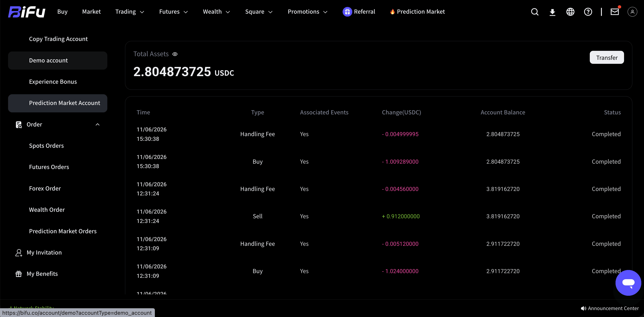Open the Announcement Center link
The height and width of the screenshot is (317, 644).
point(613,308)
